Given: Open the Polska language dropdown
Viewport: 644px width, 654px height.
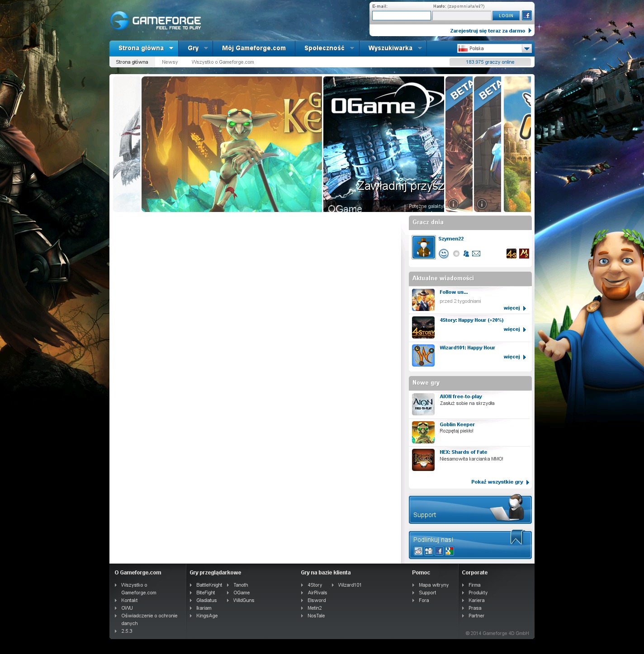Looking at the screenshot, I should 526,48.
